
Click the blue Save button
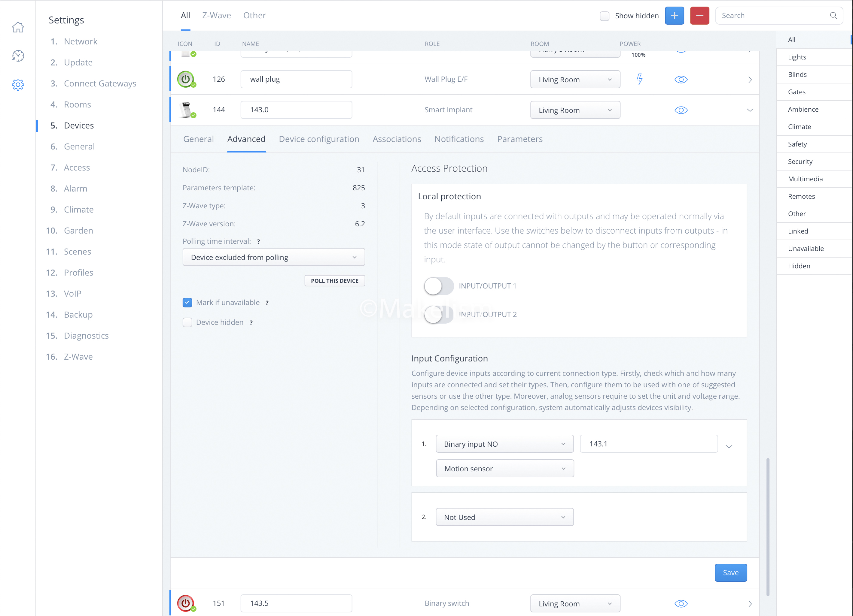point(730,572)
